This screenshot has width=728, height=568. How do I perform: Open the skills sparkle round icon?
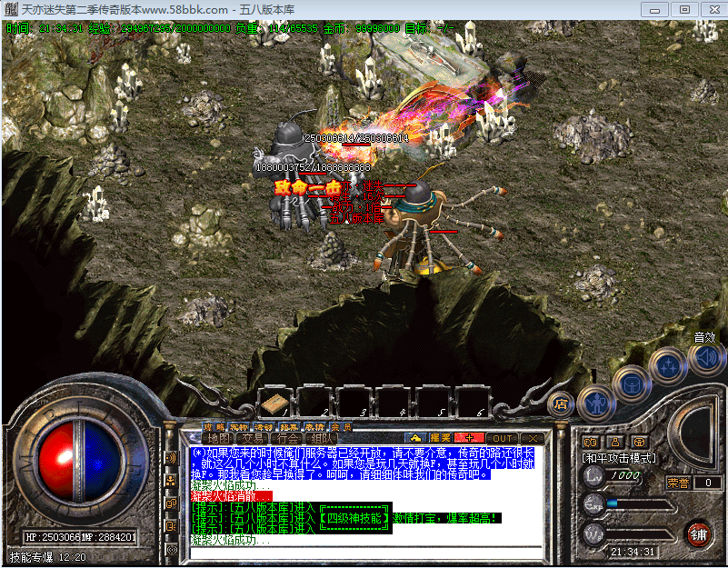(x=669, y=367)
